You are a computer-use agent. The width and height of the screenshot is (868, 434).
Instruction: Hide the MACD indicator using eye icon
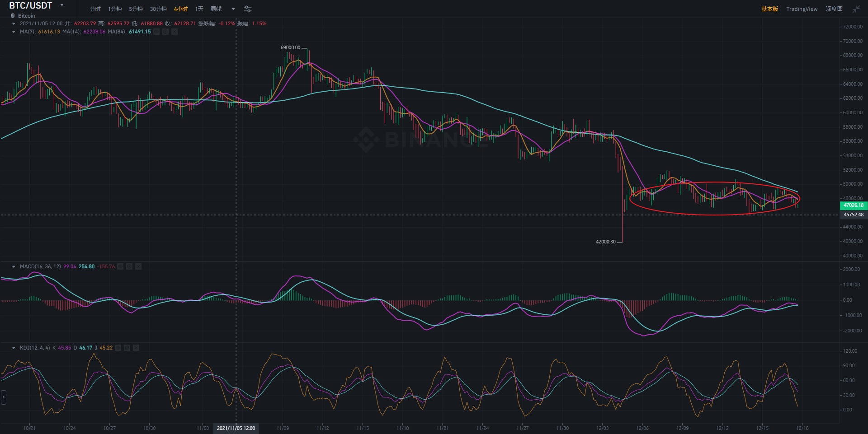[120, 266]
